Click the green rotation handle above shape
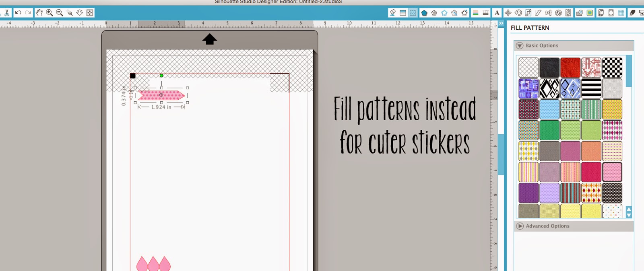644x271 pixels. point(161,76)
